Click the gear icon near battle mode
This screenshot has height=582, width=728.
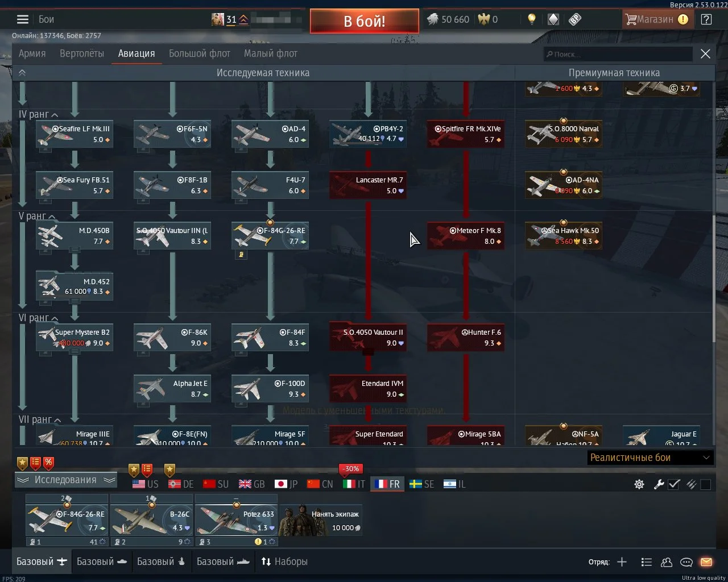click(x=639, y=484)
